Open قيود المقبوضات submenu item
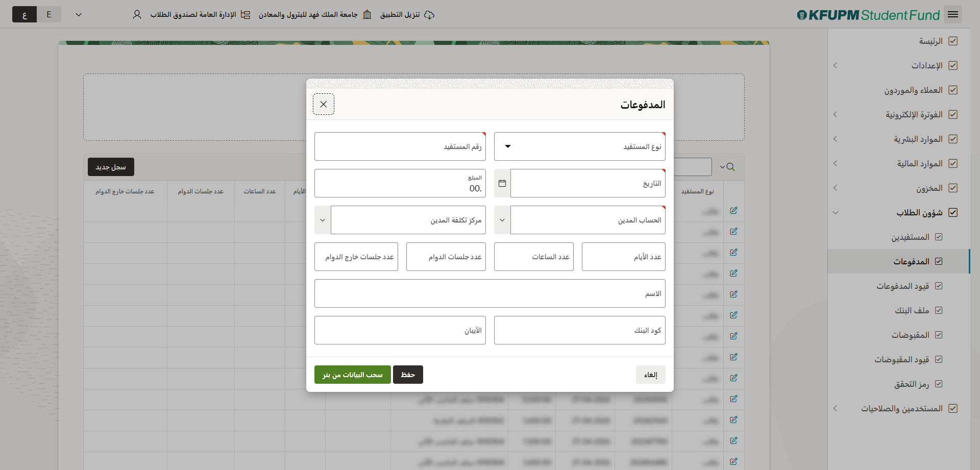This screenshot has width=980, height=470. 899,359
